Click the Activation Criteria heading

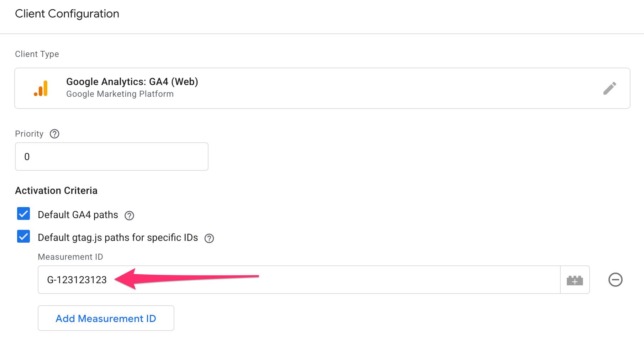point(56,191)
